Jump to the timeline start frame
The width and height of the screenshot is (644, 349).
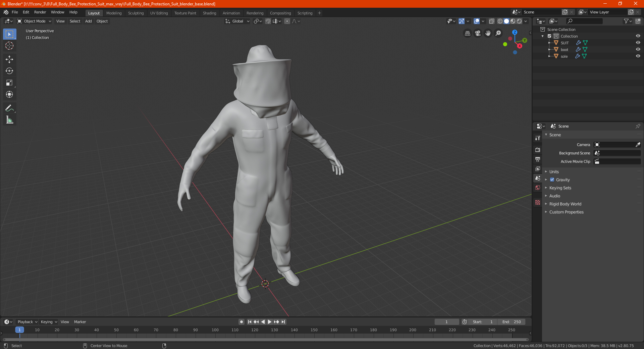(250, 322)
